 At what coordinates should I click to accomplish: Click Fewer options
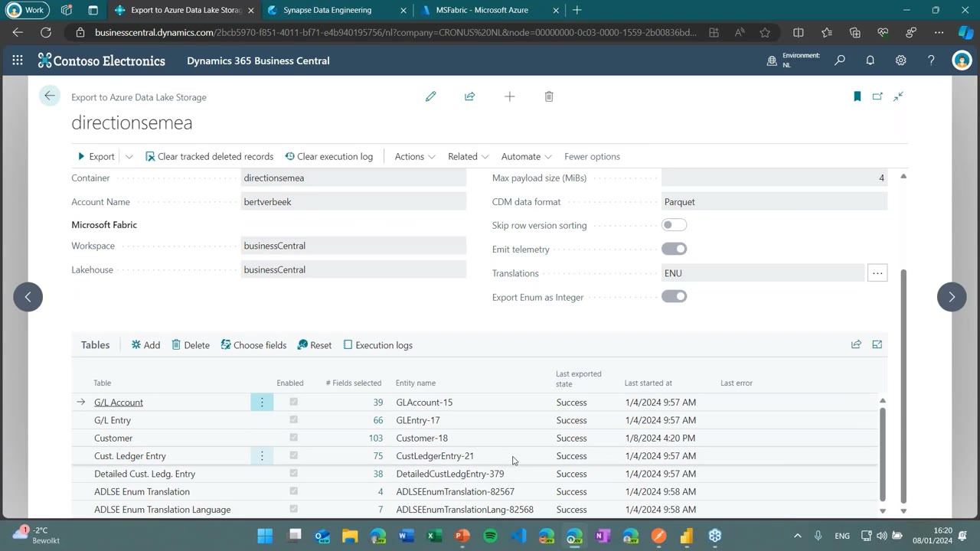click(592, 157)
